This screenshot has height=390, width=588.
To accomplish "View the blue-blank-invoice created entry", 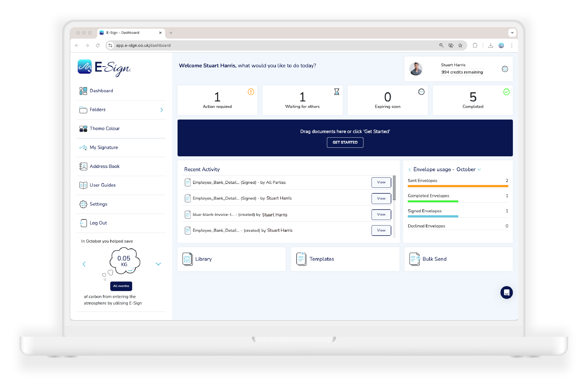I will pos(381,214).
